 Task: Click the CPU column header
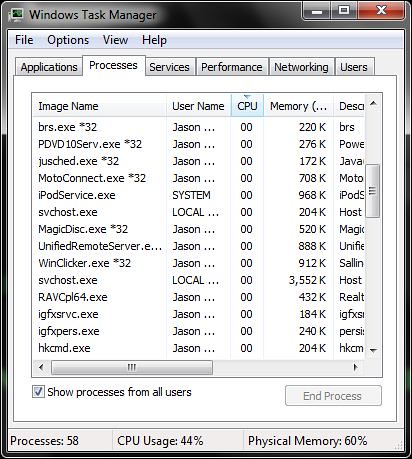point(247,106)
